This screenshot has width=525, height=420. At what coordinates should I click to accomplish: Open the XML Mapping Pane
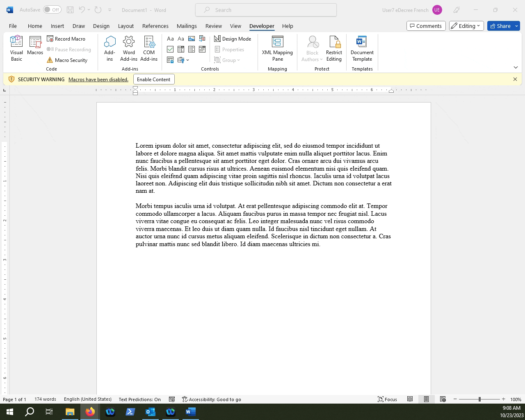[277, 48]
